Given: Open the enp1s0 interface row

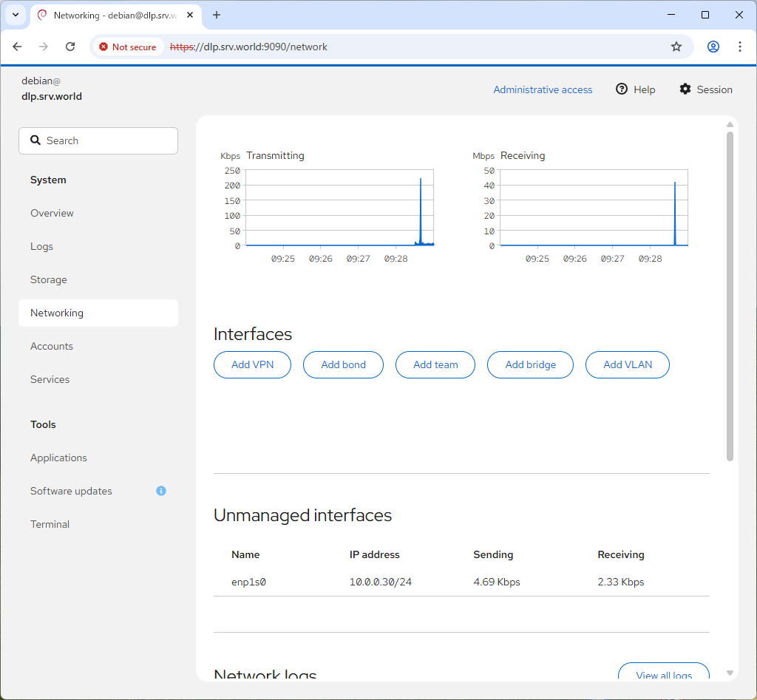Looking at the screenshot, I should click(x=248, y=582).
